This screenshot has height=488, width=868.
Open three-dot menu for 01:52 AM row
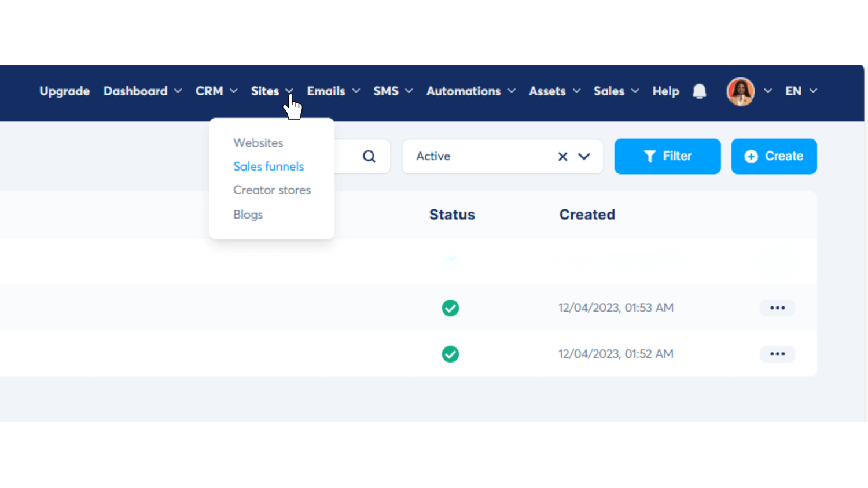(777, 354)
